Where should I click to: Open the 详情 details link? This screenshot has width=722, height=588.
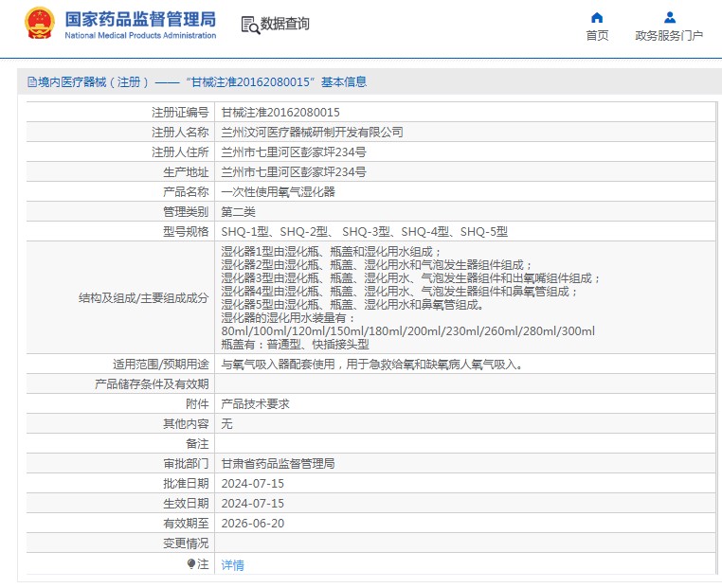(232, 564)
